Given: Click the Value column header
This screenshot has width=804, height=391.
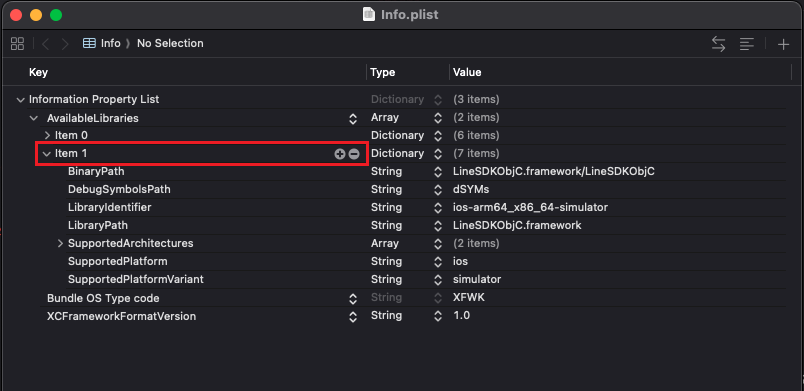Looking at the screenshot, I should 467,72.
